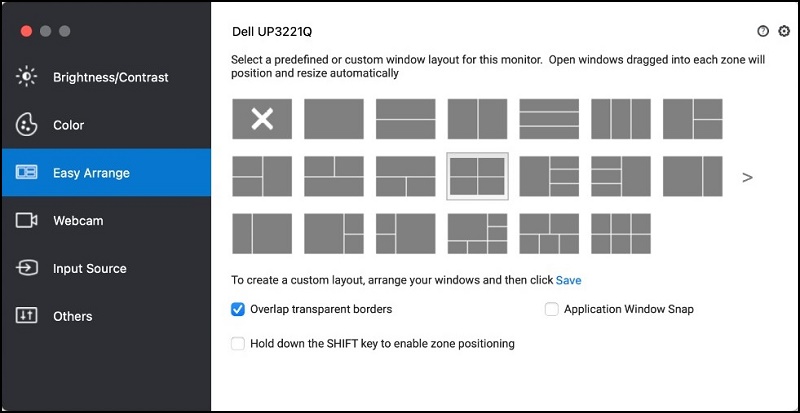800x413 pixels.
Task: Click the Webcam camera icon
Action: [26, 220]
